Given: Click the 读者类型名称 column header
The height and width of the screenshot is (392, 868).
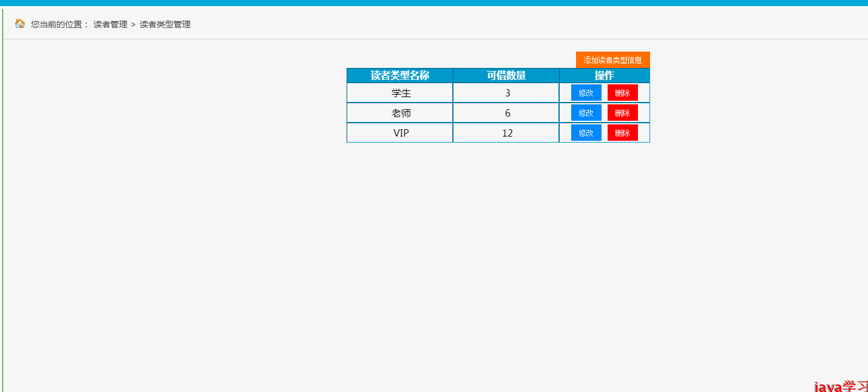Looking at the screenshot, I should click(399, 75).
